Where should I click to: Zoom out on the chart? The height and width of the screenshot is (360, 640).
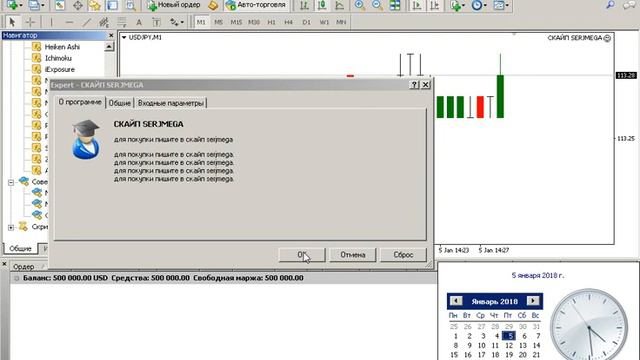pyautogui.click(x=377, y=5)
